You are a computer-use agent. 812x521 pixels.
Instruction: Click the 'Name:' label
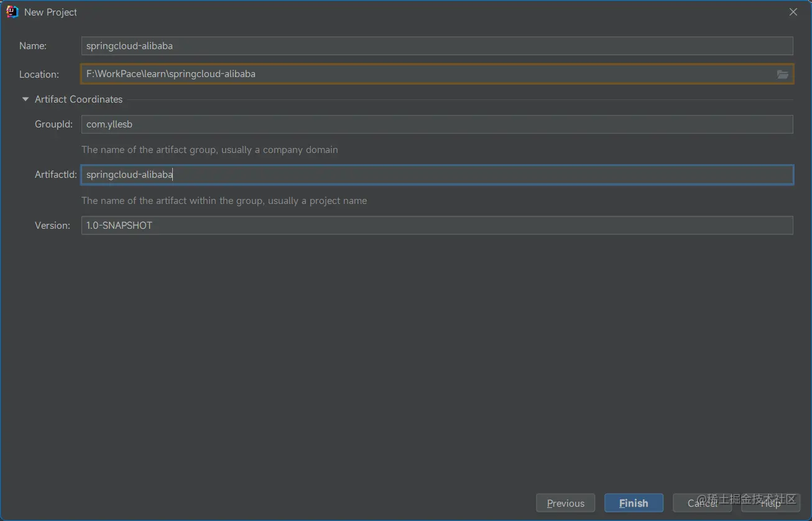click(x=33, y=46)
